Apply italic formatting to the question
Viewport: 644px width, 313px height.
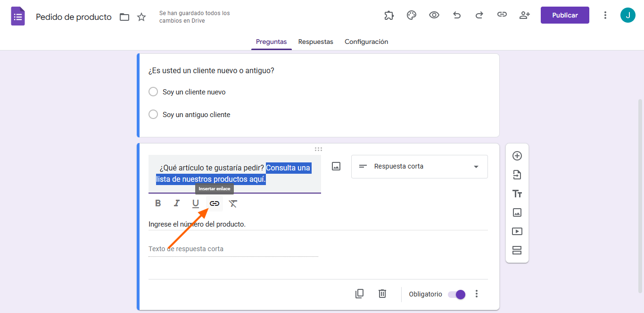(x=177, y=203)
